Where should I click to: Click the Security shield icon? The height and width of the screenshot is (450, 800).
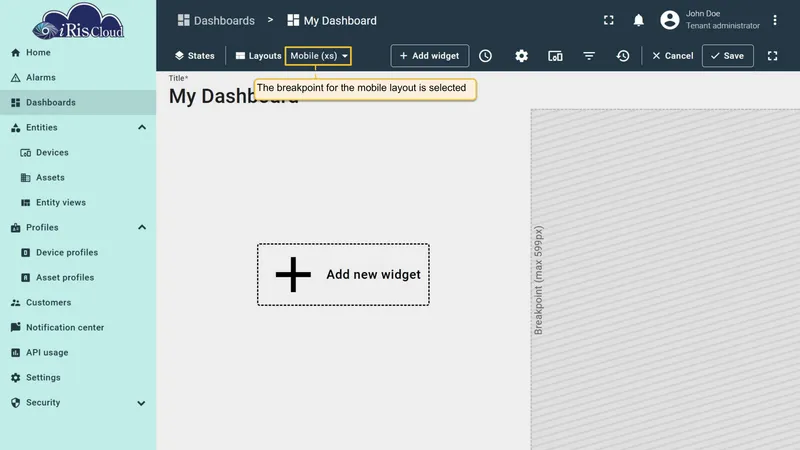tap(15, 403)
